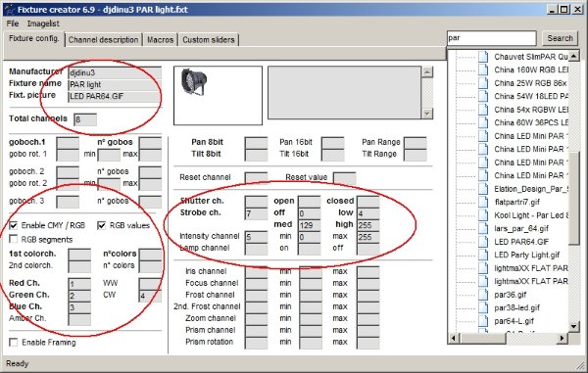Select par38-led.gif document icon
This screenshot has height=373, width=588.
483,307
